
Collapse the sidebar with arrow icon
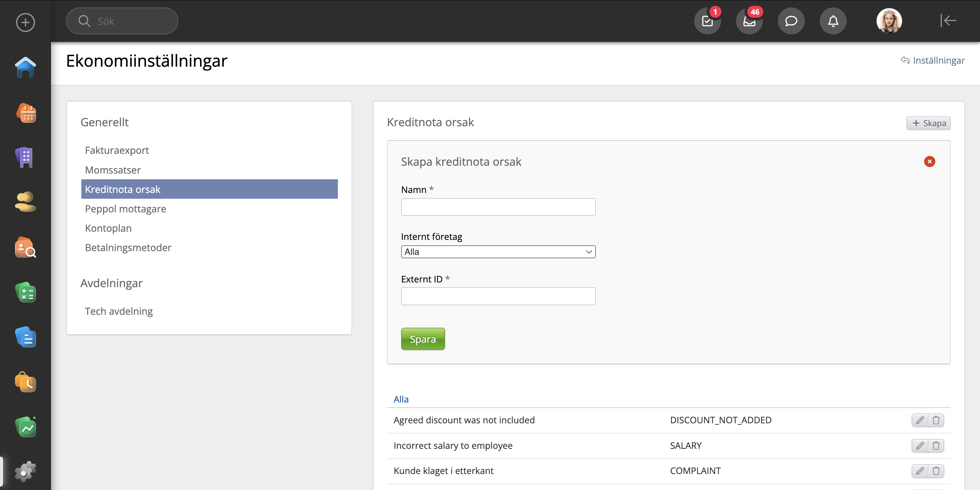(948, 20)
